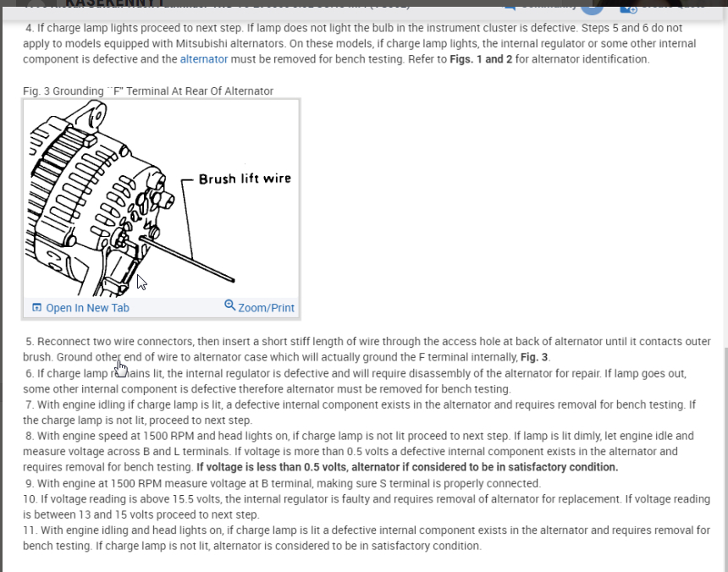Click the round user avatar in header

click(592, 6)
